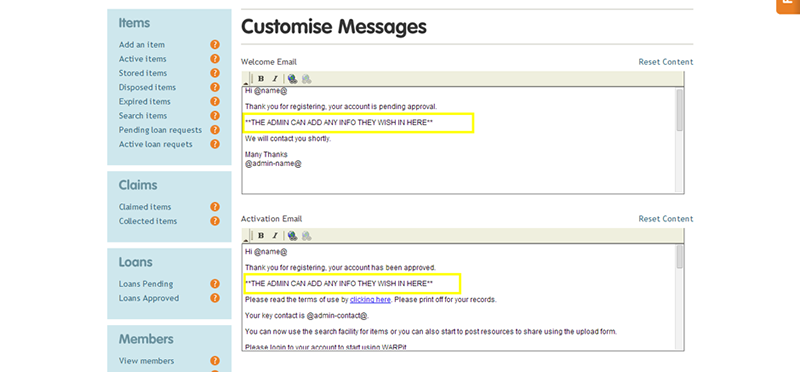Open help icon beside Loans Pending
Image resolution: width=800 pixels, height=372 pixels.
215,284
